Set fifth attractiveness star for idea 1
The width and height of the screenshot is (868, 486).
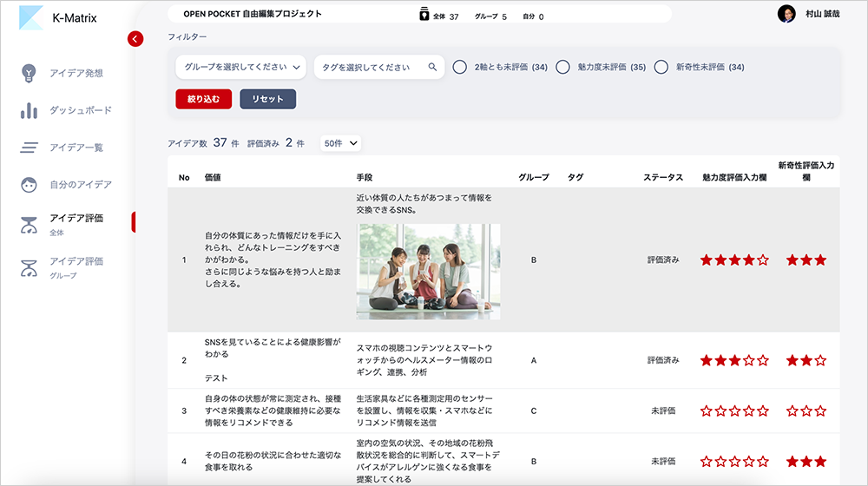(763, 259)
